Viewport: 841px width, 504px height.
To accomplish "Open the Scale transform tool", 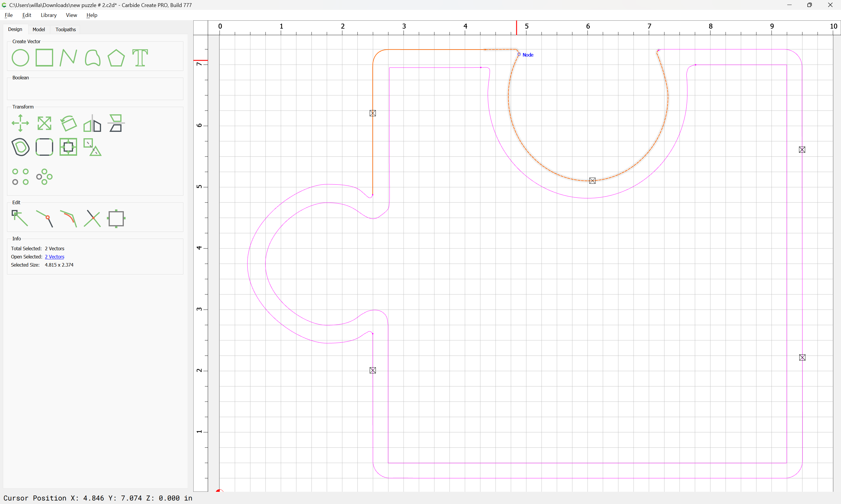I will (44, 123).
